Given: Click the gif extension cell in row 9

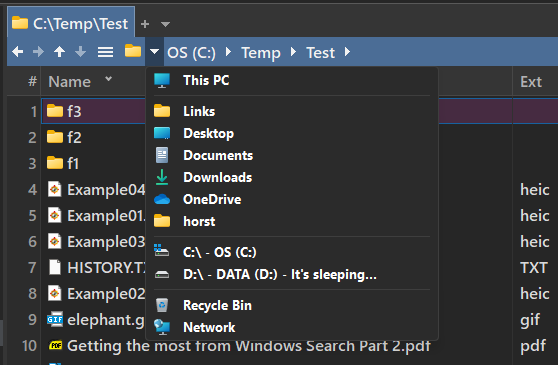Looking at the screenshot, I should click(530, 320).
